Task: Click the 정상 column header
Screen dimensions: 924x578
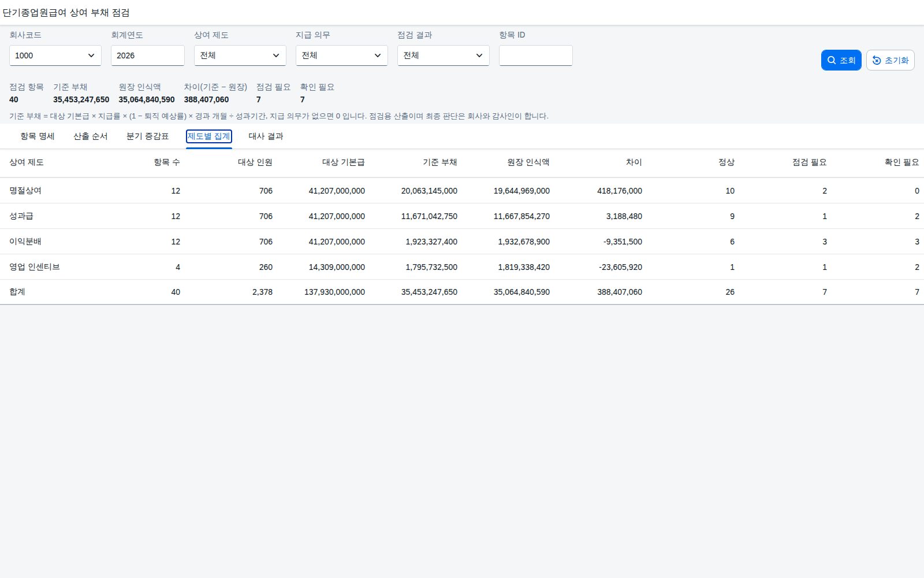Action: [x=726, y=162]
